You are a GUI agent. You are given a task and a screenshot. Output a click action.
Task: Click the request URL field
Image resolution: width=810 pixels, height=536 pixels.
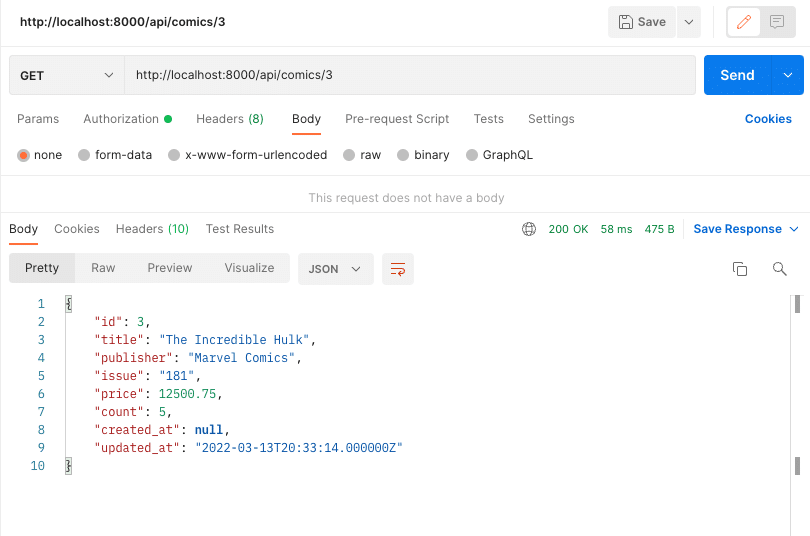tap(410, 75)
